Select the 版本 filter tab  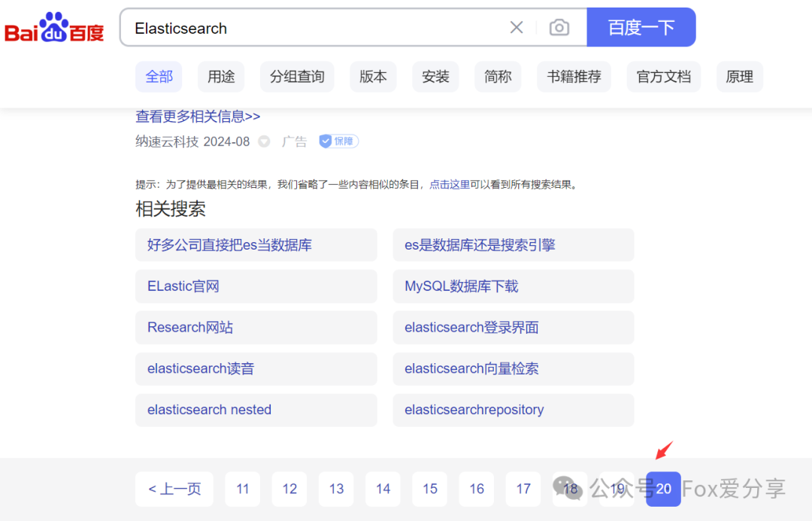pos(374,77)
